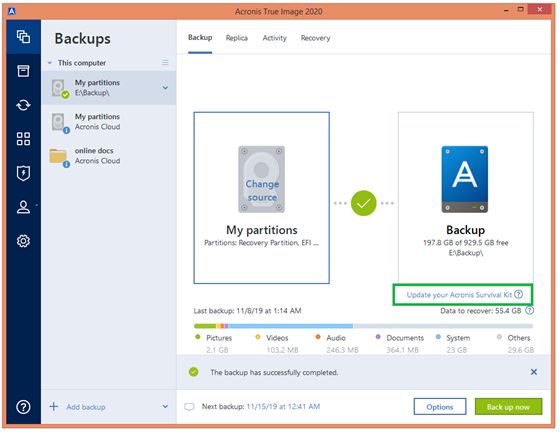Click the Acronis app logo in title bar
Screen dimensions: 560x433
[12, 11]
